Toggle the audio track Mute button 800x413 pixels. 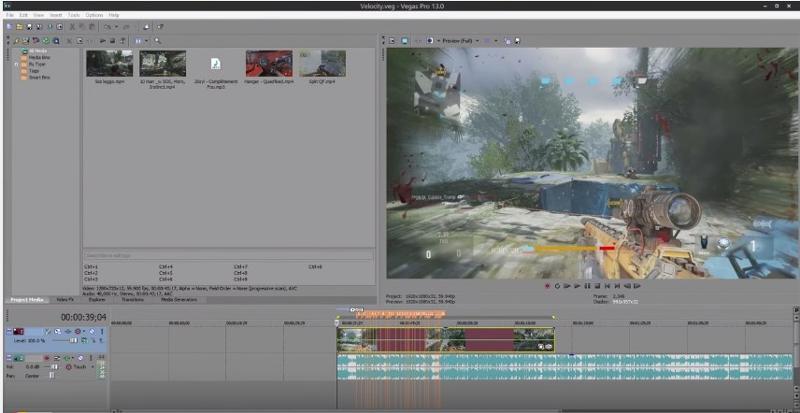tap(80, 358)
